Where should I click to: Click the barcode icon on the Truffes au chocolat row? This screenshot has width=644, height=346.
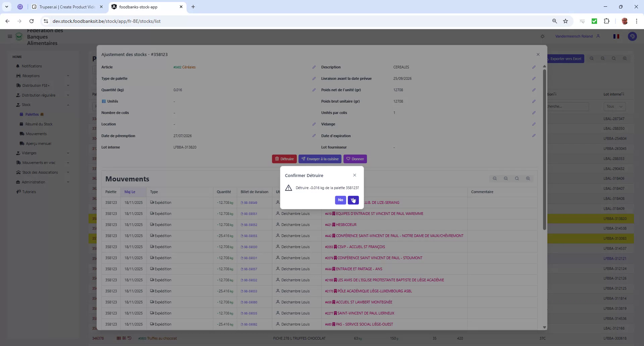(119, 338)
